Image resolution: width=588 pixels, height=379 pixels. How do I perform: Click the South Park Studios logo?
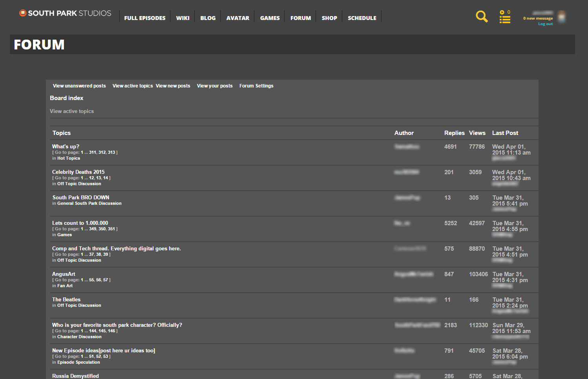(x=65, y=13)
